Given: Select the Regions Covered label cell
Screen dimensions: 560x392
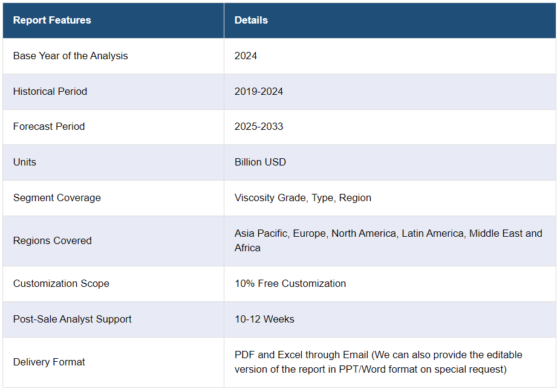Looking at the screenshot, I should pos(53,241).
